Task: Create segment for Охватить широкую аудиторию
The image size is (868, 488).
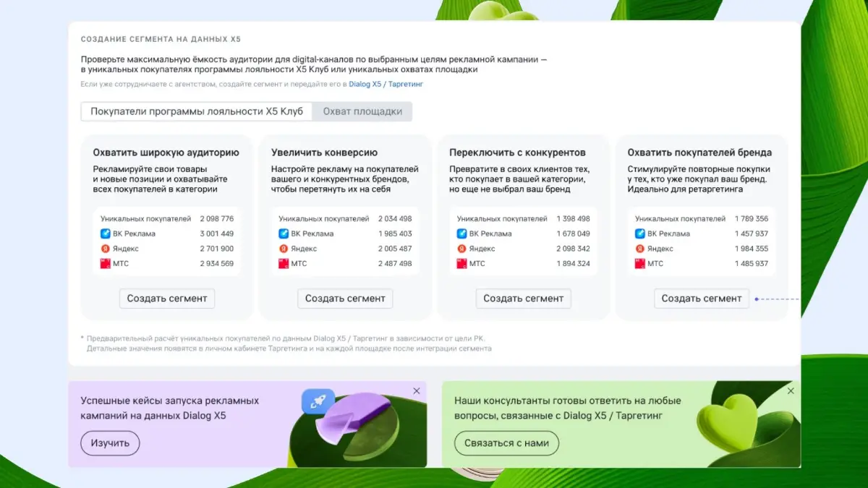Action: [x=167, y=299]
